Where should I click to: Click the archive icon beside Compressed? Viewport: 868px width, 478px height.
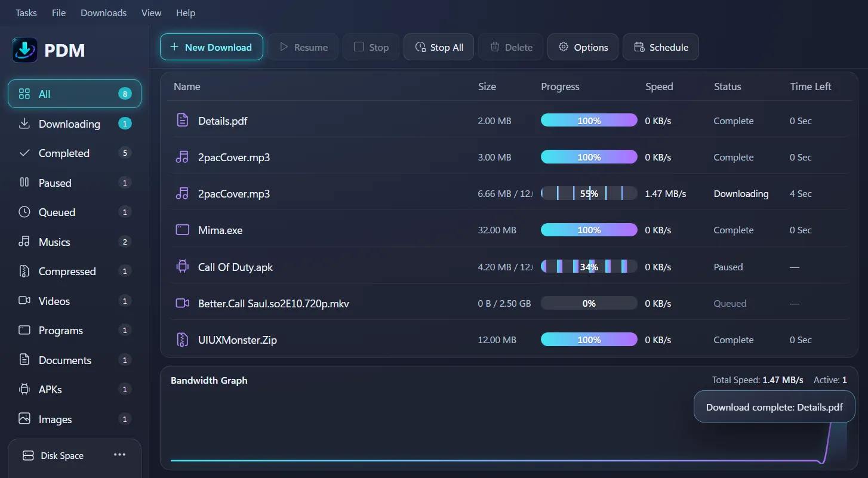[24, 272]
